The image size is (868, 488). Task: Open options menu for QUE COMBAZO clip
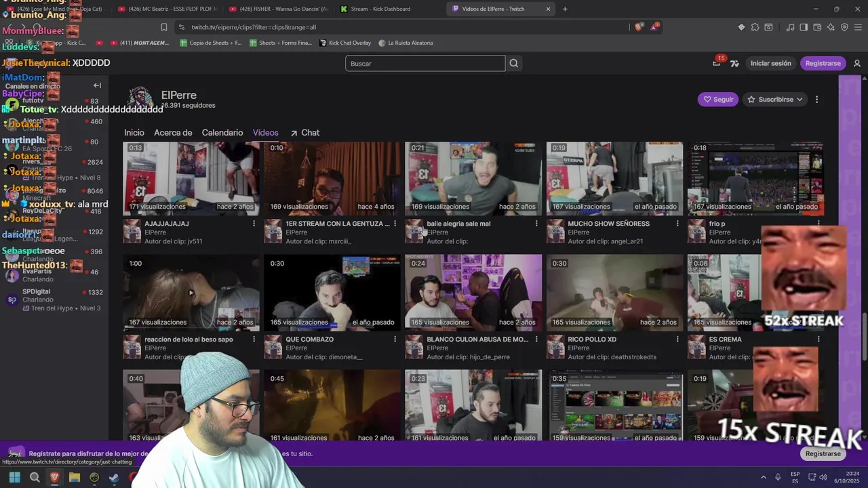[395, 339]
